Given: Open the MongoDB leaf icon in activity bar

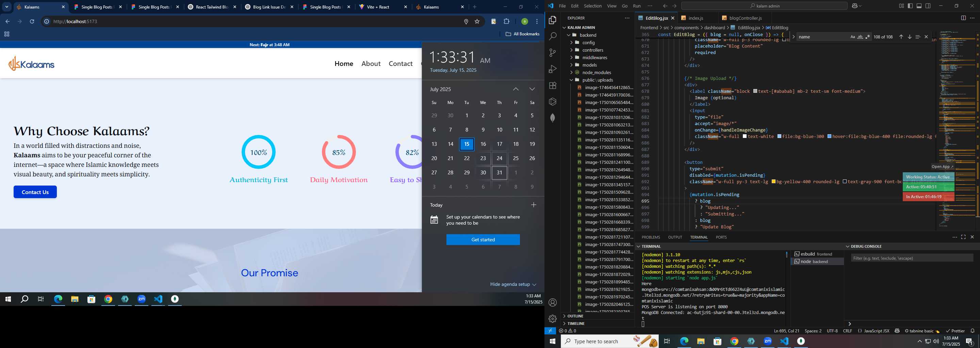Looking at the screenshot, I should point(553,118).
